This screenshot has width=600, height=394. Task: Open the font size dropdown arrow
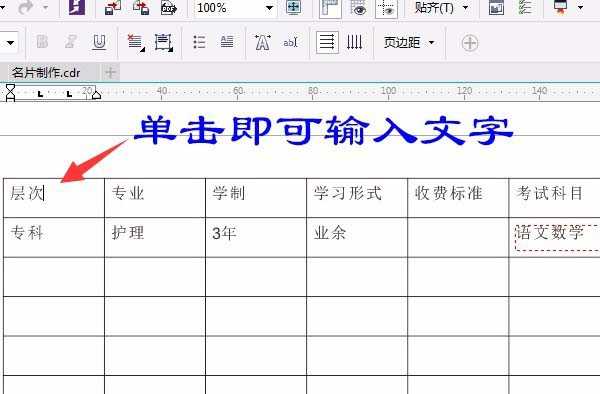[x=10, y=42]
